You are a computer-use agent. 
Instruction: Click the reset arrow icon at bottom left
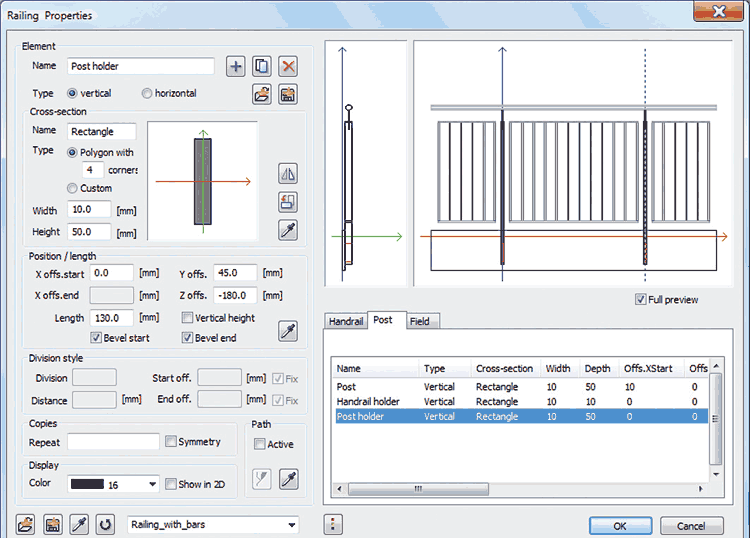pyautogui.click(x=105, y=525)
